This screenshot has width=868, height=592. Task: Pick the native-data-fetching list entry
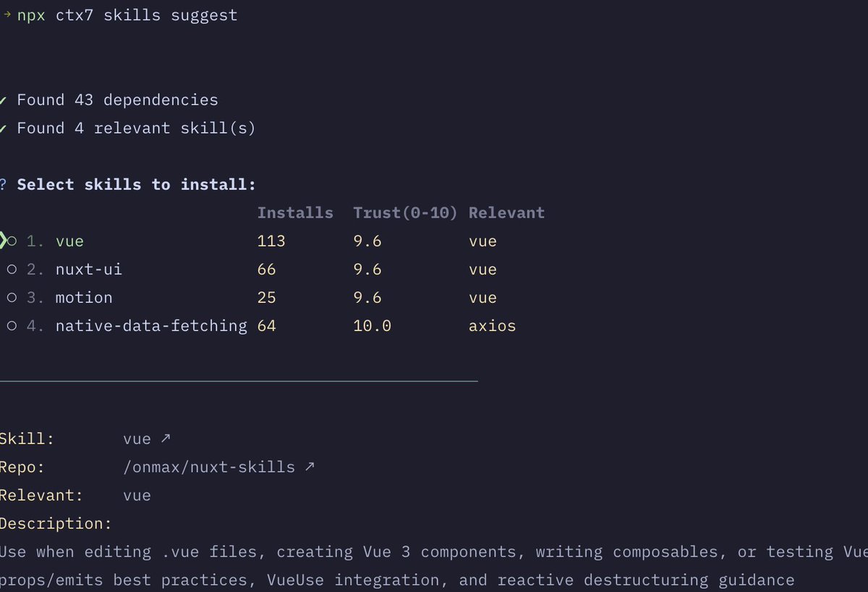(x=150, y=325)
